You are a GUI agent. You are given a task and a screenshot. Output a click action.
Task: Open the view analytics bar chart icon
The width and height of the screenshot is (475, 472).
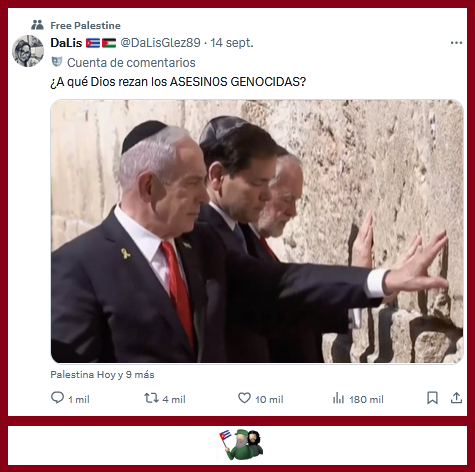click(x=338, y=398)
